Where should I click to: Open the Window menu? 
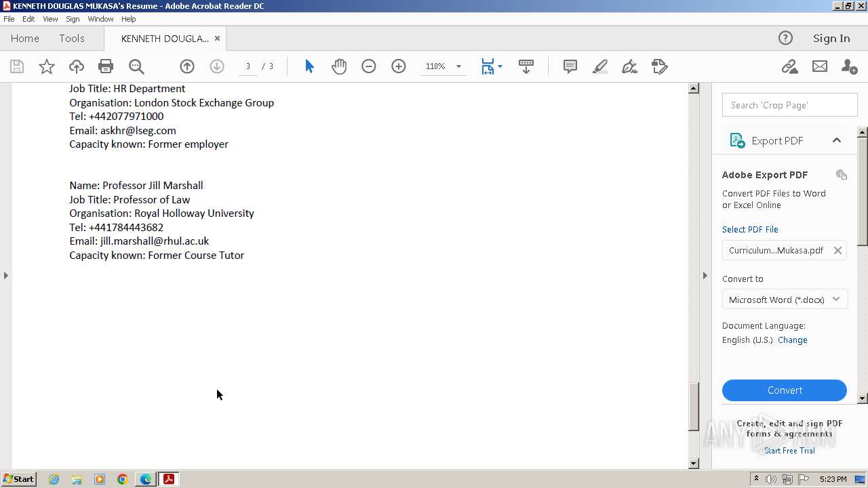click(100, 19)
